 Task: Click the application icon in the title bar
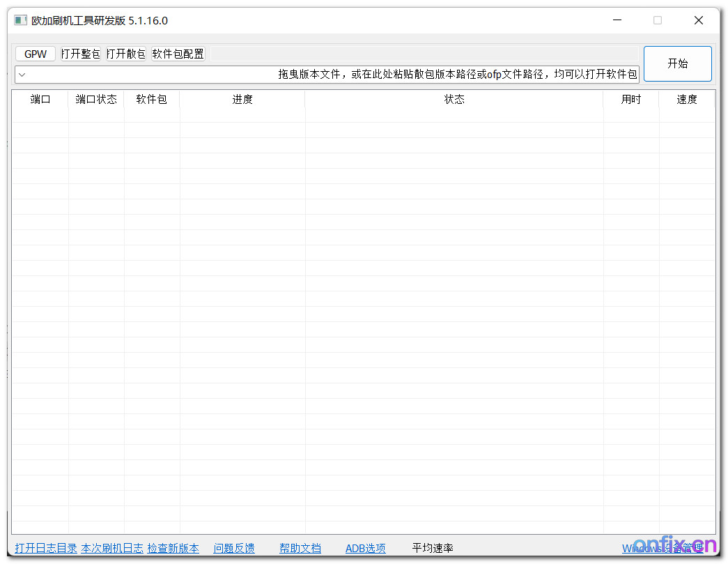tap(20, 20)
